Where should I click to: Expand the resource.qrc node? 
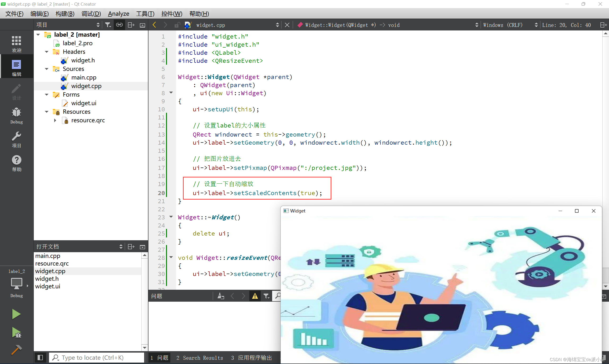click(x=55, y=120)
